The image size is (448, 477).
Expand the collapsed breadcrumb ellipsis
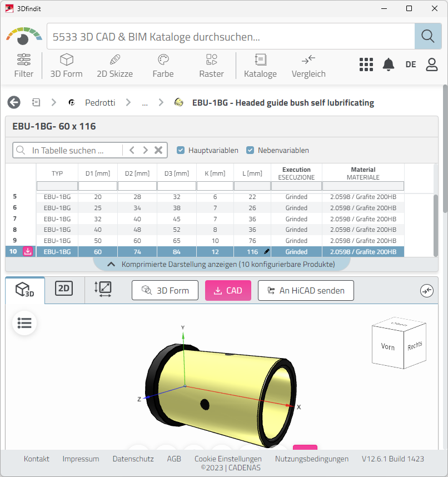145,103
